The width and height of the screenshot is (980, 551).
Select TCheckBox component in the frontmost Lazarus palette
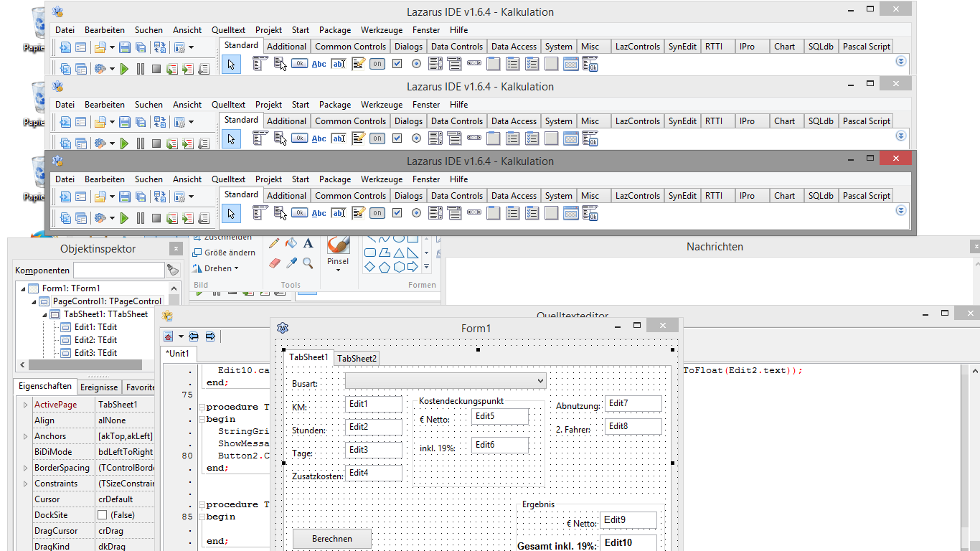(x=397, y=213)
